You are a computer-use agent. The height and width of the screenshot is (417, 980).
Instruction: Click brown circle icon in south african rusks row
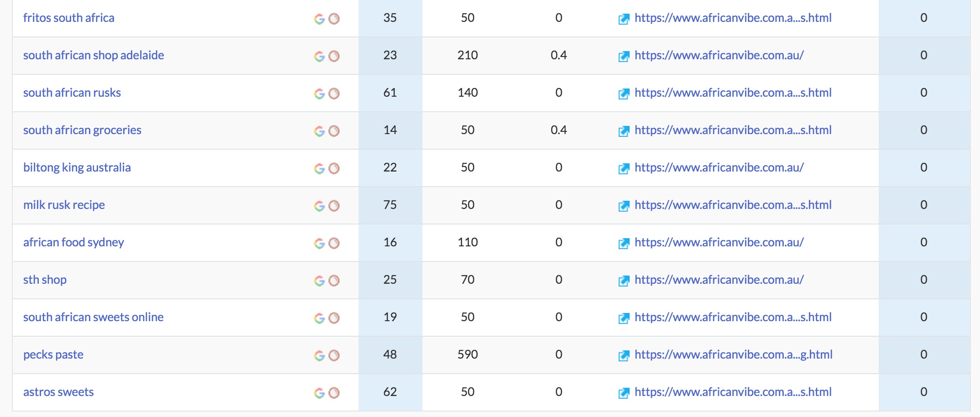[334, 94]
